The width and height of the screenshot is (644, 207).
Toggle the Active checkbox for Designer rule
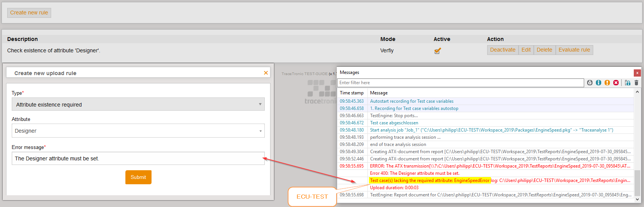coord(438,51)
